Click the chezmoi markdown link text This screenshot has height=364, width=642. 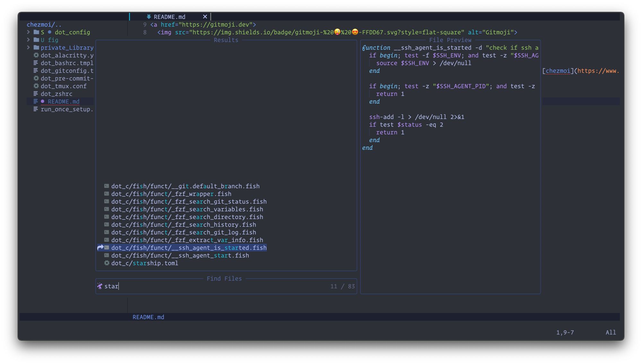558,71
